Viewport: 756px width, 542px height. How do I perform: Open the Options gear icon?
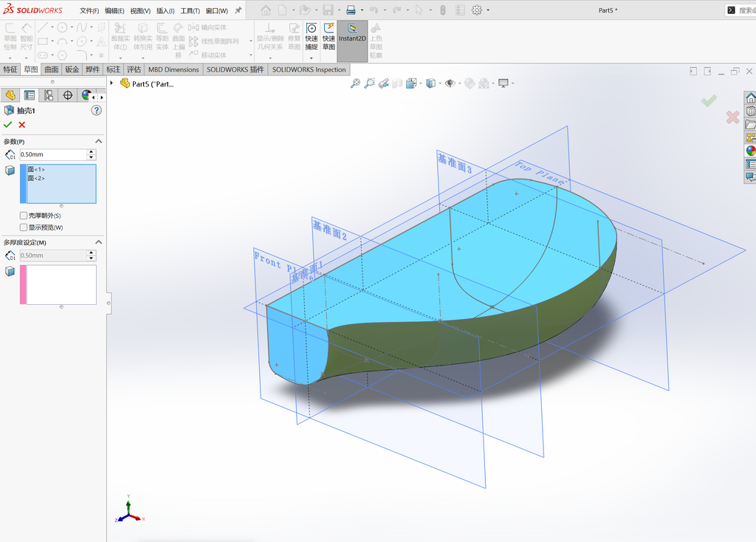(x=477, y=10)
